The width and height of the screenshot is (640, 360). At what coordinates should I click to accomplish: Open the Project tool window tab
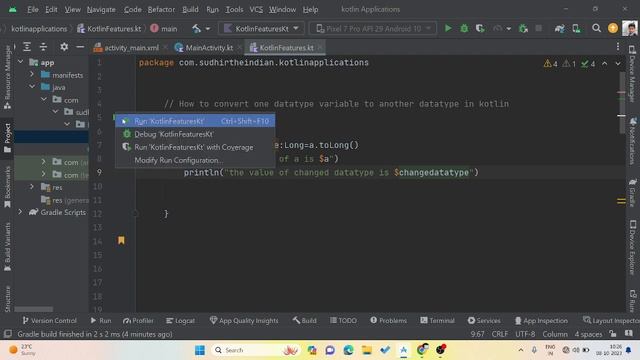(x=7, y=138)
